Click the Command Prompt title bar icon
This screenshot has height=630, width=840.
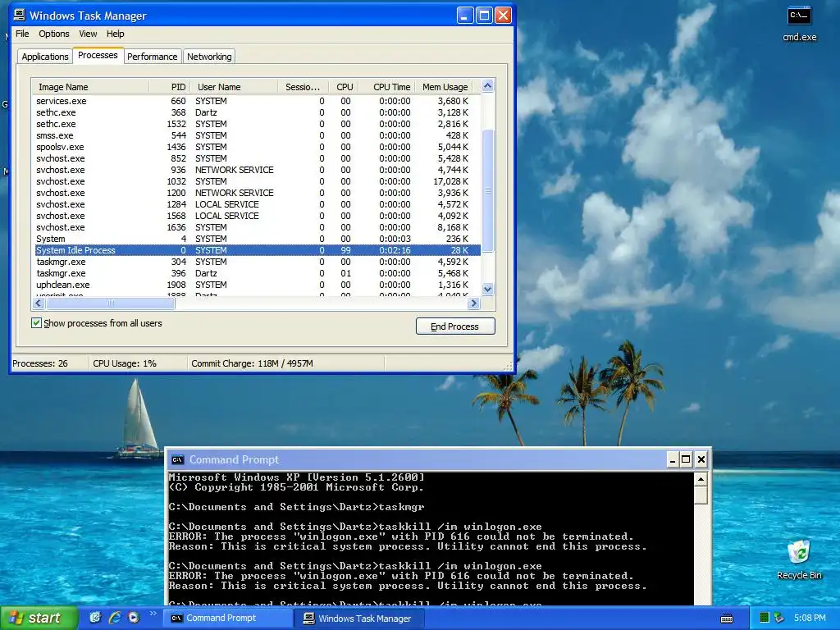coord(177,459)
